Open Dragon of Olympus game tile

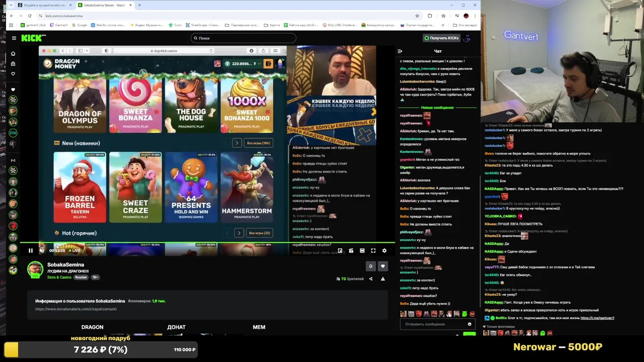tap(80, 106)
